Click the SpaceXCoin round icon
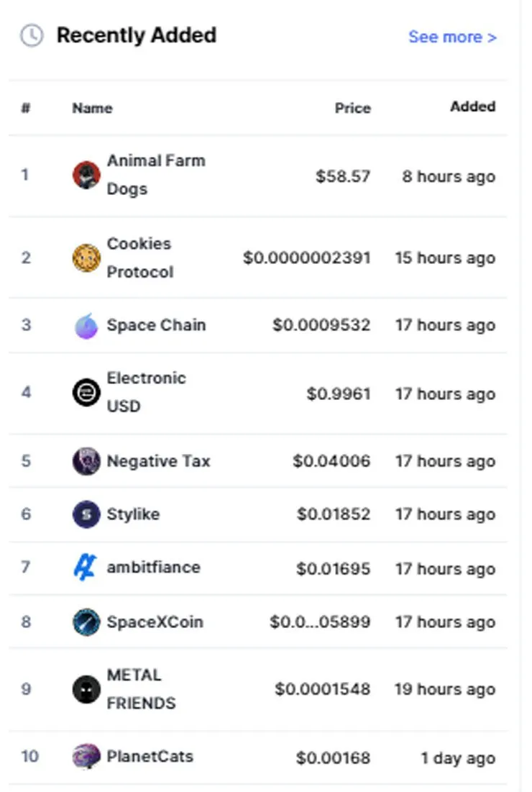Screen dimensions: 532x792 click(x=86, y=622)
